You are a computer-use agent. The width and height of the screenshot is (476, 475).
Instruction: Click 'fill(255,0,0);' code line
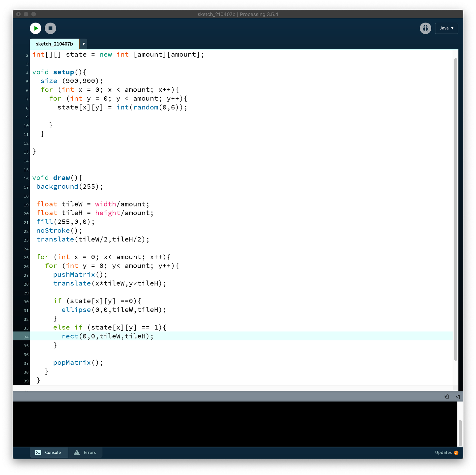tap(66, 222)
